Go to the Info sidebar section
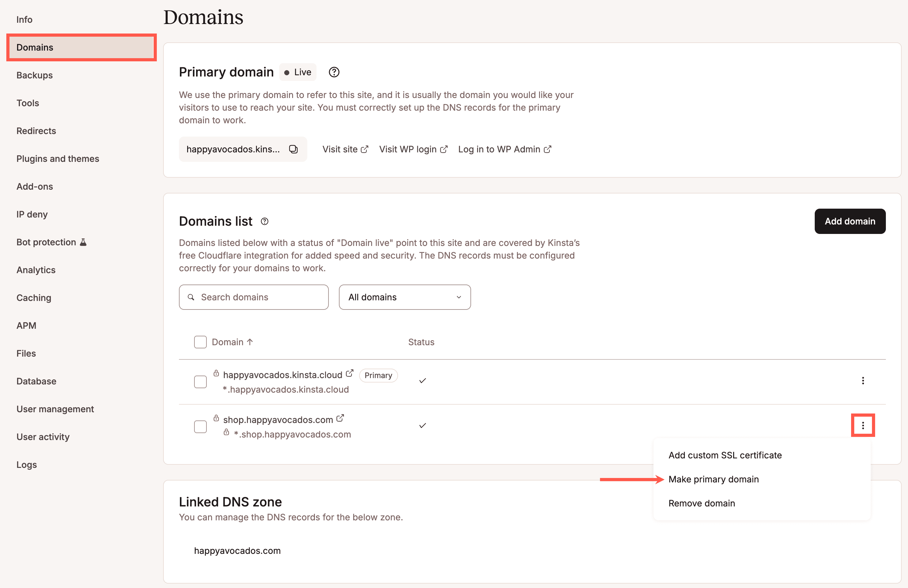This screenshot has width=908, height=588. click(24, 20)
